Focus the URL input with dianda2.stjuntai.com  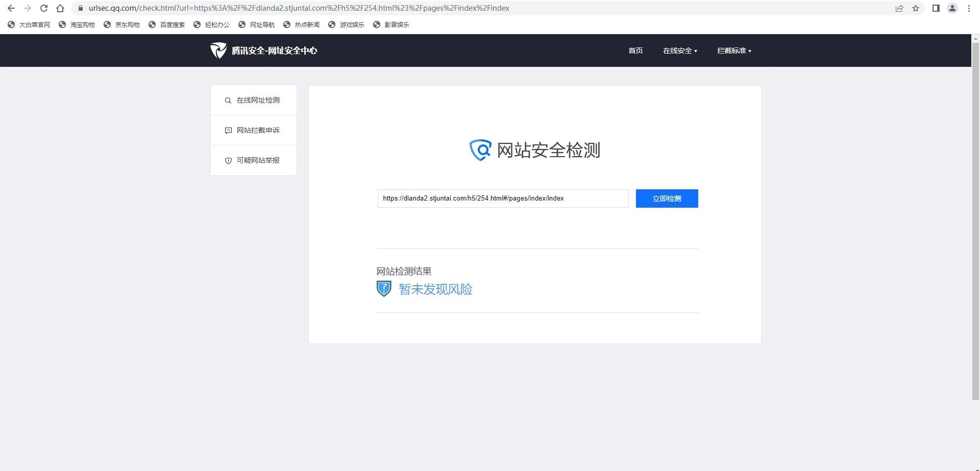(503, 199)
